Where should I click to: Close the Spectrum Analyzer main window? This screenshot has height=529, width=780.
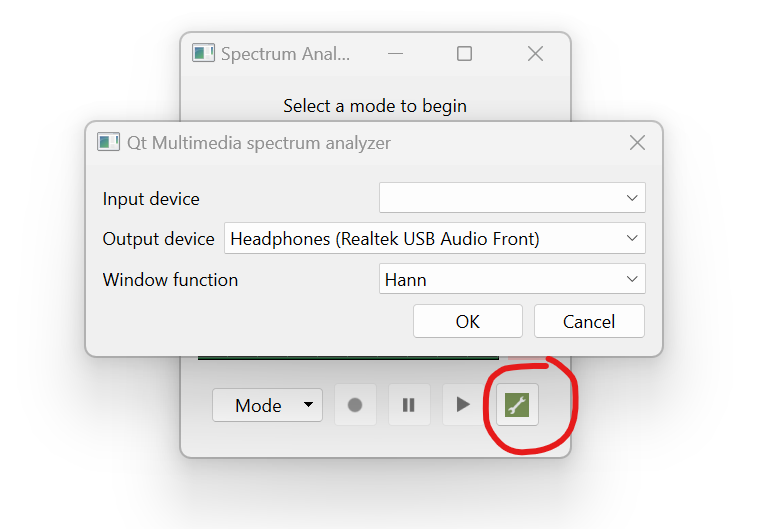click(535, 53)
